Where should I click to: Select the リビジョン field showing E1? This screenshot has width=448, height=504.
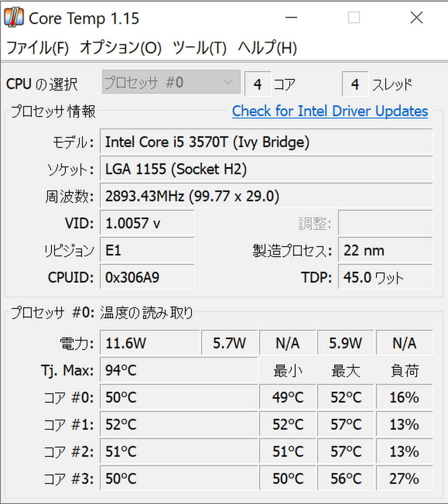click(x=147, y=250)
